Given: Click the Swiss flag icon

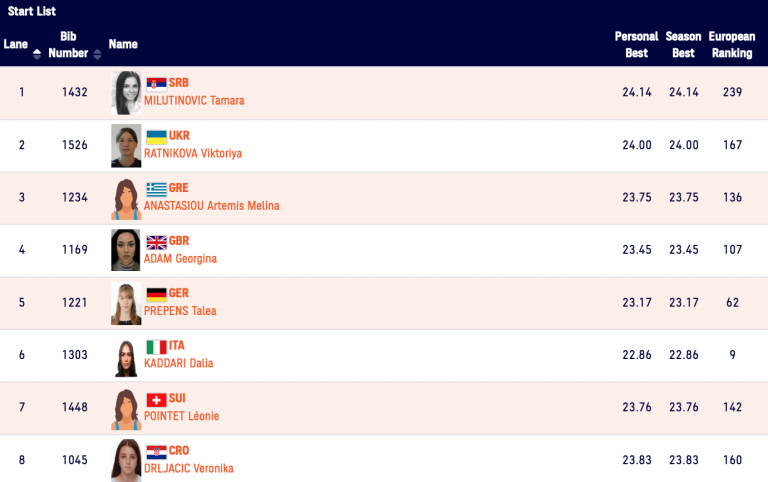Looking at the screenshot, I should tap(156, 399).
